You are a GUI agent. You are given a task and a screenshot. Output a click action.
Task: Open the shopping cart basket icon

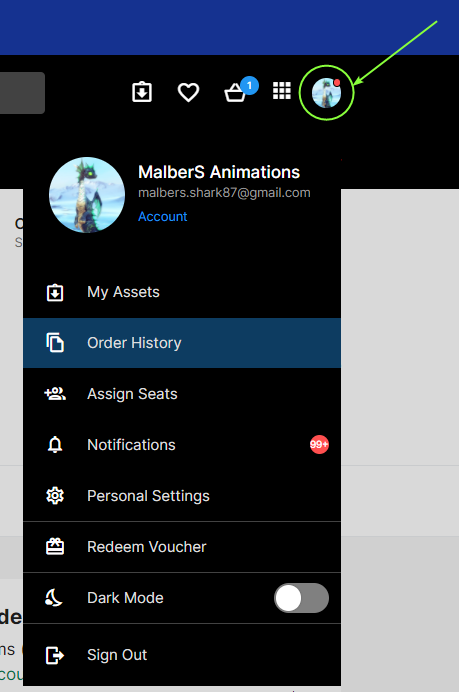point(235,93)
